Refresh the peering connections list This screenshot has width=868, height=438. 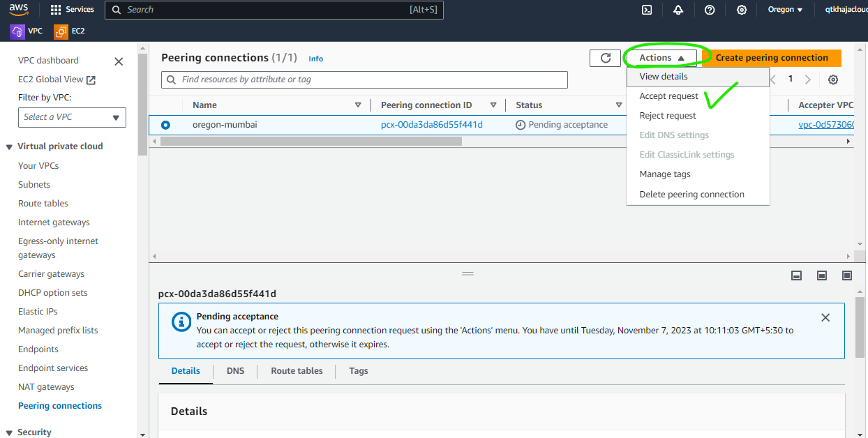pos(605,58)
